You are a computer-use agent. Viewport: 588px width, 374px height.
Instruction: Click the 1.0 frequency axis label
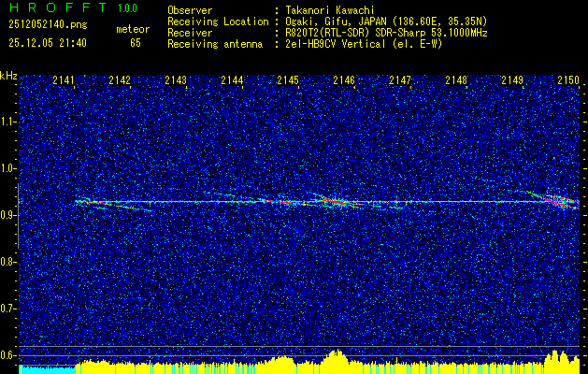[x=7, y=168]
